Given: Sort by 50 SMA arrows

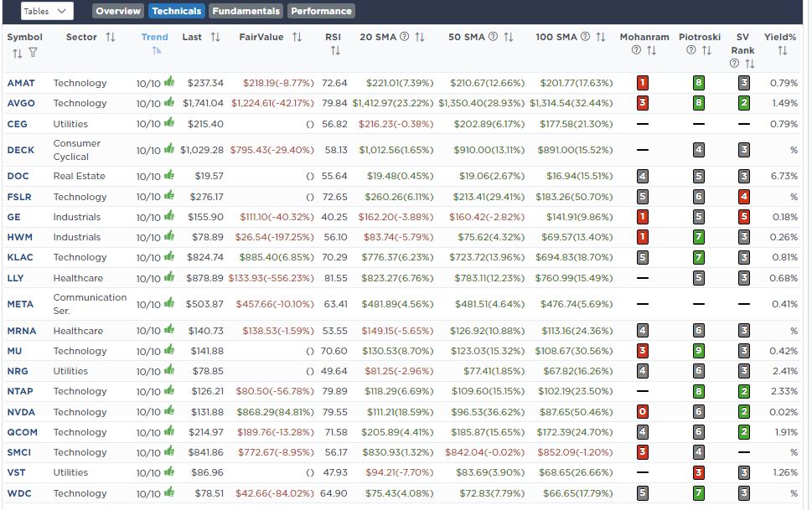Looking at the screenshot, I should (x=508, y=38).
